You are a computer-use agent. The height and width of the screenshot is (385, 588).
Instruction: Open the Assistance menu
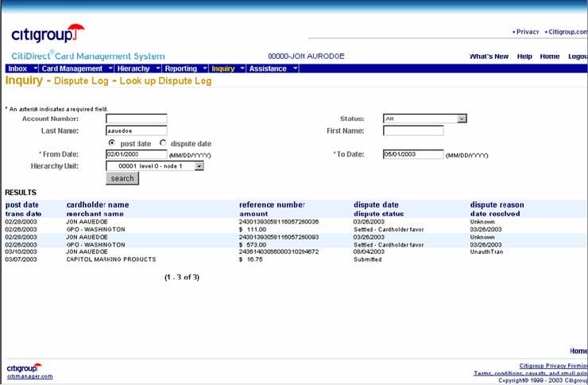click(268, 68)
